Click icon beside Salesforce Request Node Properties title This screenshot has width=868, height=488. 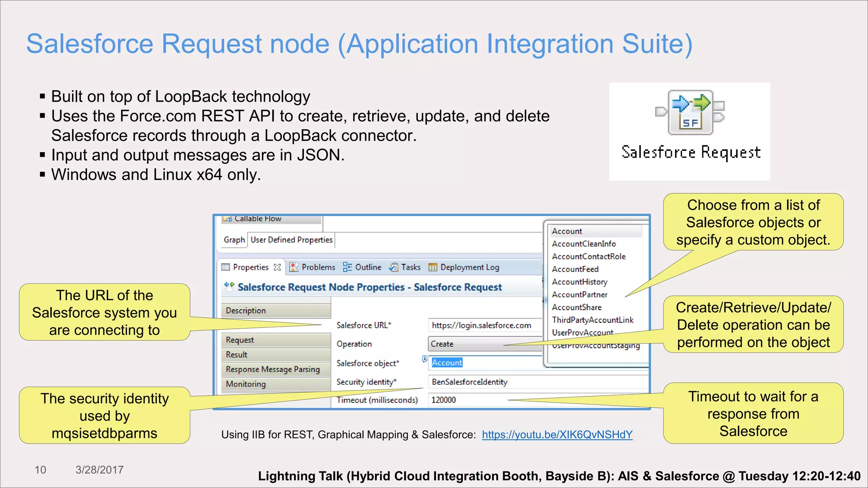pyautogui.click(x=229, y=286)
